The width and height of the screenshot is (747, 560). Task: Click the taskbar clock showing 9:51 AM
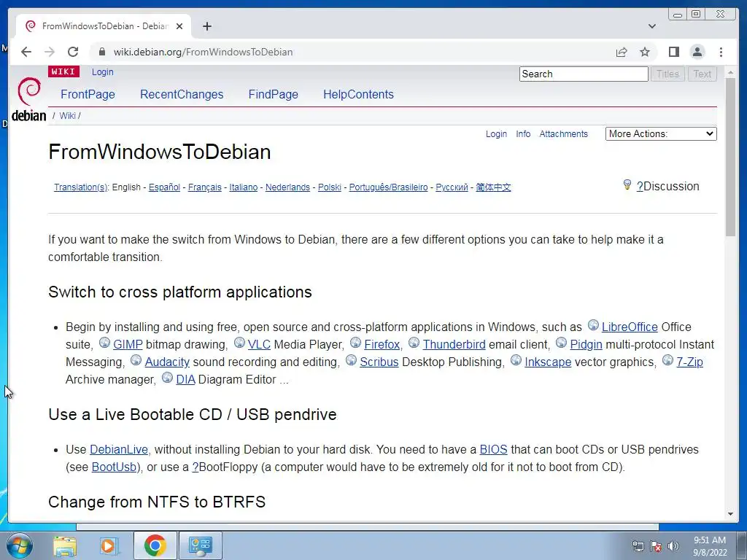(710, 546)
